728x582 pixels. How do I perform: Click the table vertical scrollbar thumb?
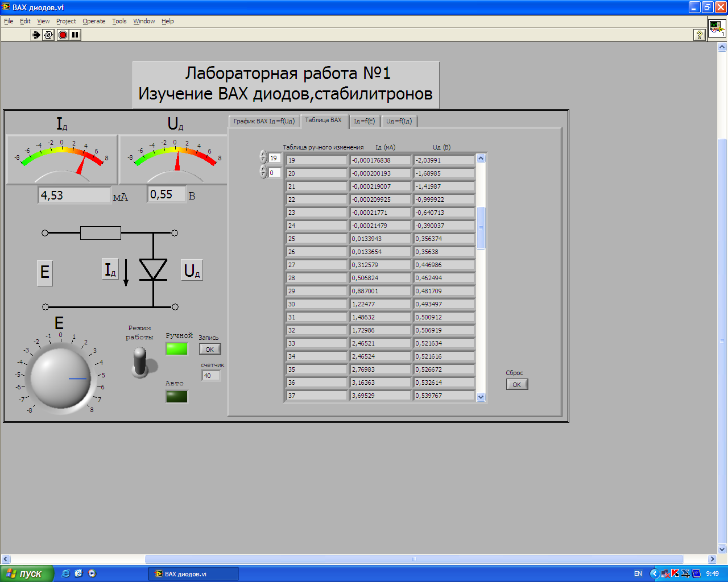point(481,228)
